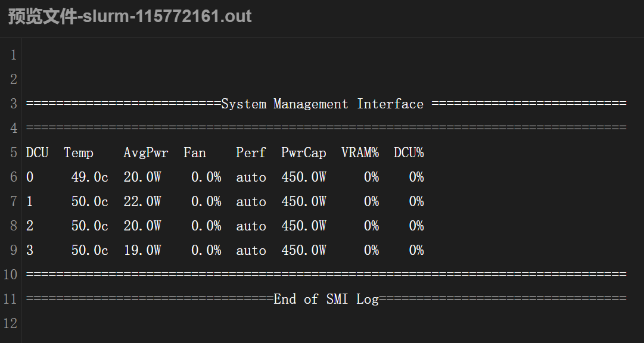Click the 'End of SMI Log' text
644x343 pixels.
(x=326, y=299)
